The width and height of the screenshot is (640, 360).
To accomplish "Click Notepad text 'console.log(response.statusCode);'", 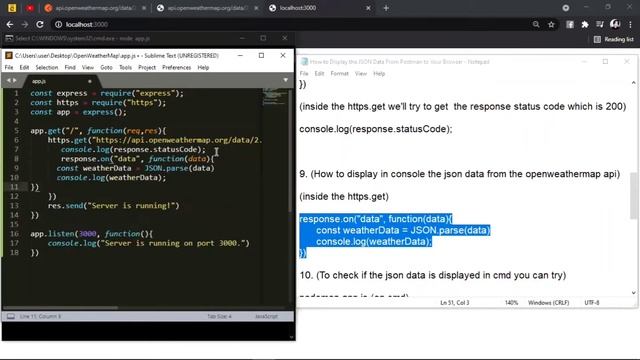I will (x=376, y=129).
